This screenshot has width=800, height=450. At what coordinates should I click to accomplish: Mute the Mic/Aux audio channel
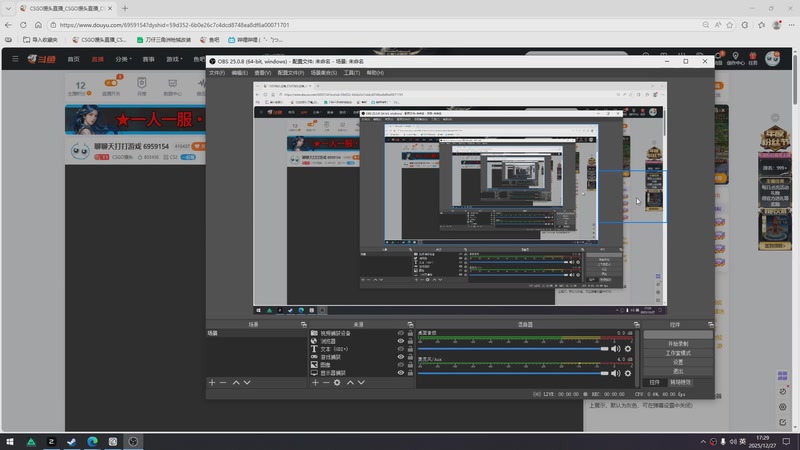(x=616, y=373)
